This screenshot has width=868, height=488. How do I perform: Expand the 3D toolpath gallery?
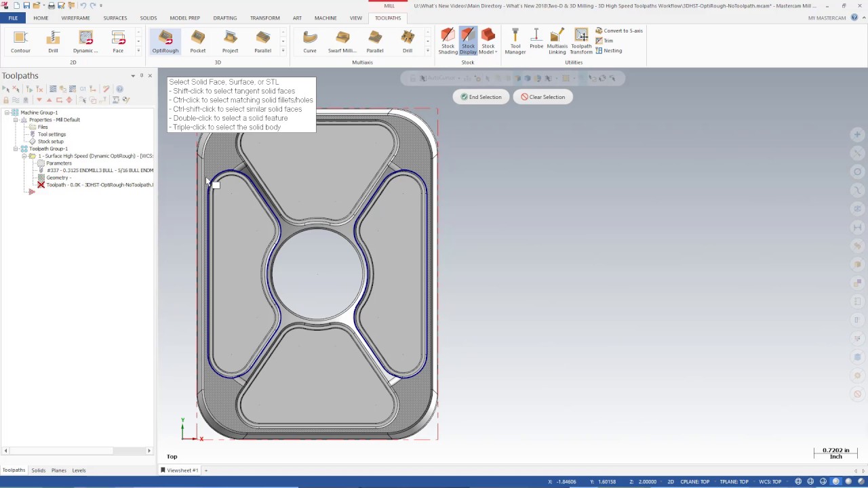(283, 51)
